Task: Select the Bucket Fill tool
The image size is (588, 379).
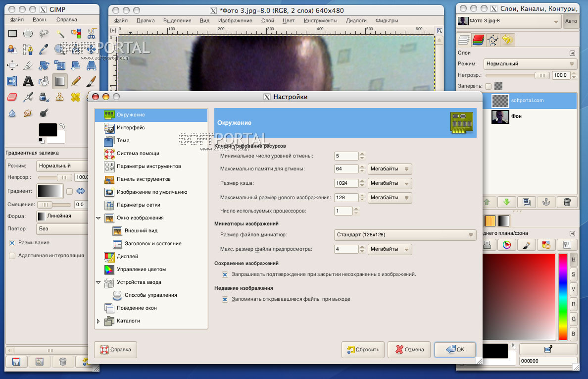Action: tap(44, 81)
